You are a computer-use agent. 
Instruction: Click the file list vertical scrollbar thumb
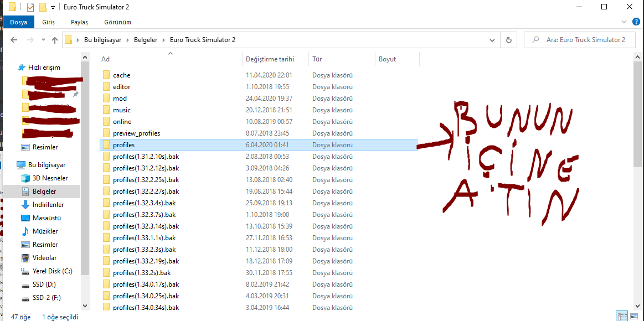point(637,114)
